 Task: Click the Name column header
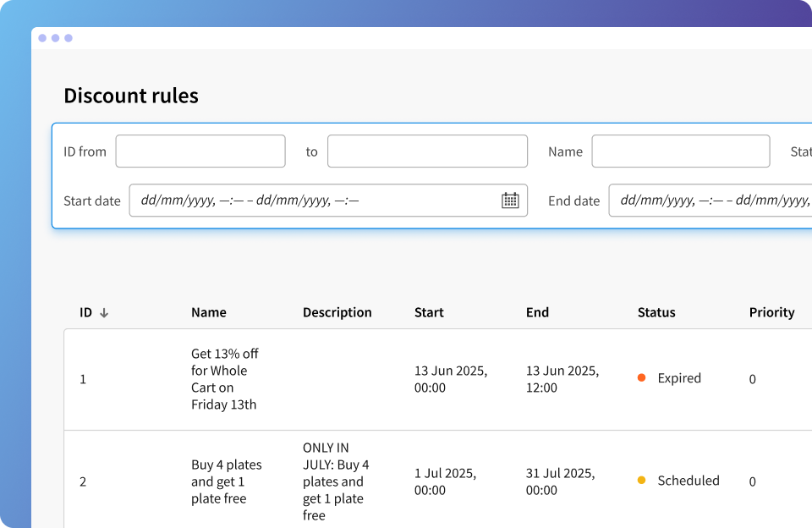[209, 312]
